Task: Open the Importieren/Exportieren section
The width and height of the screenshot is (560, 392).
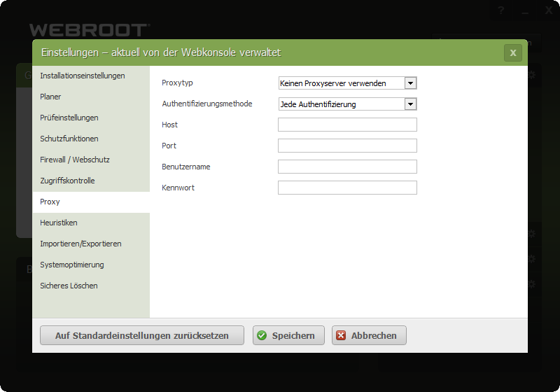Action: (x=80, y=244)
